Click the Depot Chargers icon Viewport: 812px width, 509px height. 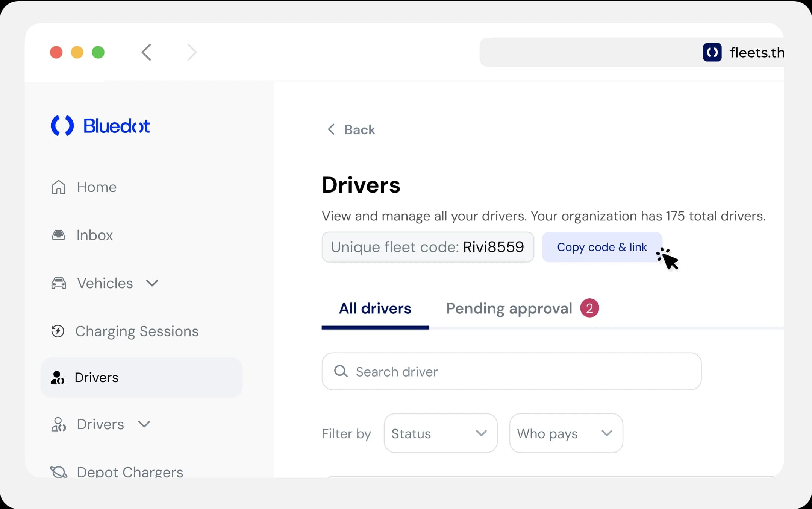click(x=58, y=472)
